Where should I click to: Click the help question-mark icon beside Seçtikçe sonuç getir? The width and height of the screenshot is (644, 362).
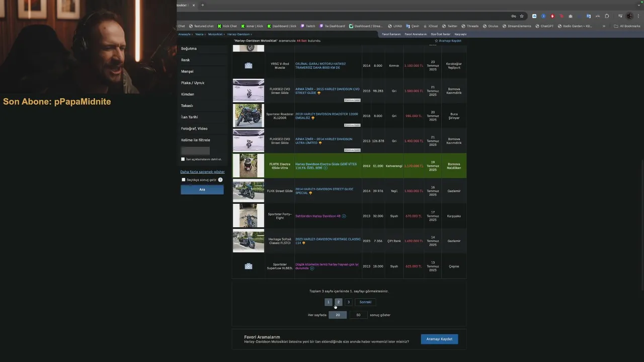click(220, 179)
